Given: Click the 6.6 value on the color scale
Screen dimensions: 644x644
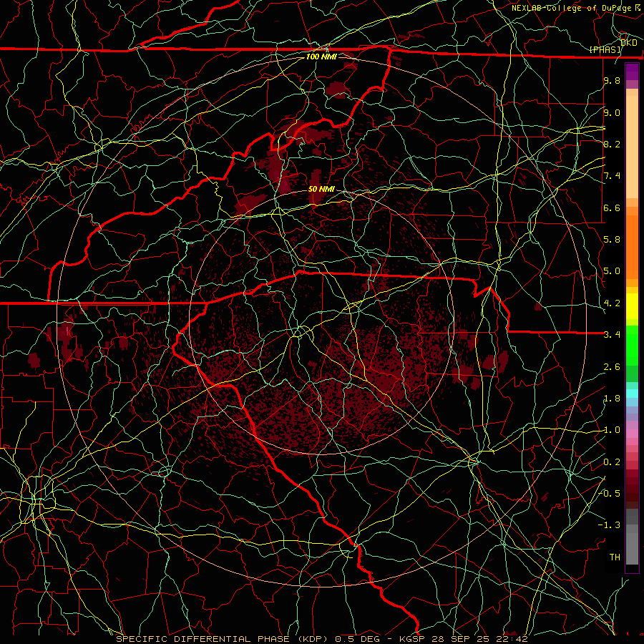Looking at the screenshot, I should [x=612, y=208].
